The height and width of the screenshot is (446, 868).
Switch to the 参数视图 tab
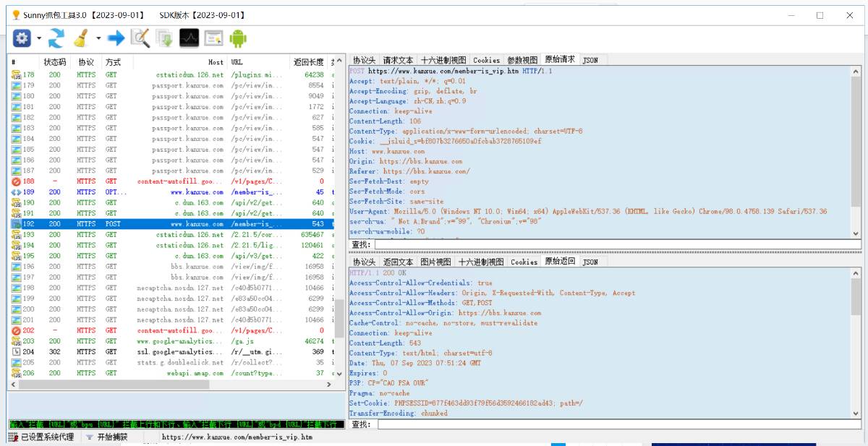(522, 61)
